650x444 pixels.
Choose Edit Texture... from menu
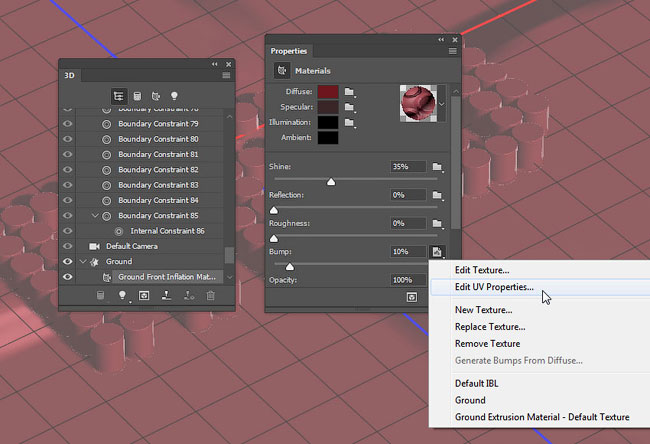click(482, 270)
